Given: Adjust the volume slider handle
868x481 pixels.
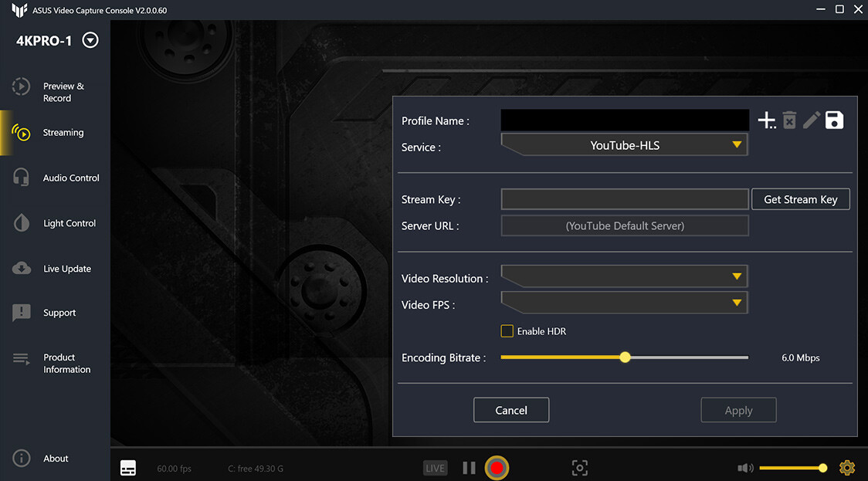Looking at the screenshot, I should 822,469.
